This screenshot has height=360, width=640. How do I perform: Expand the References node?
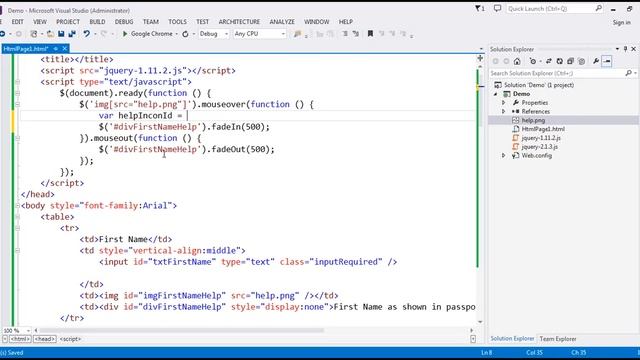[504, 111]
